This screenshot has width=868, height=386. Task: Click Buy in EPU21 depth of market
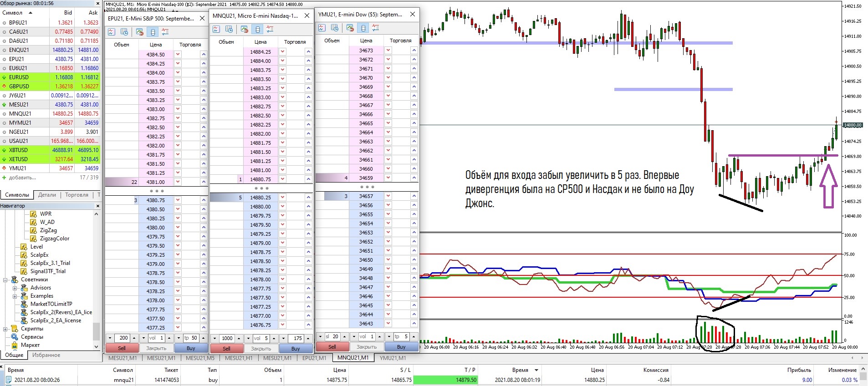[x=191, y=348]
